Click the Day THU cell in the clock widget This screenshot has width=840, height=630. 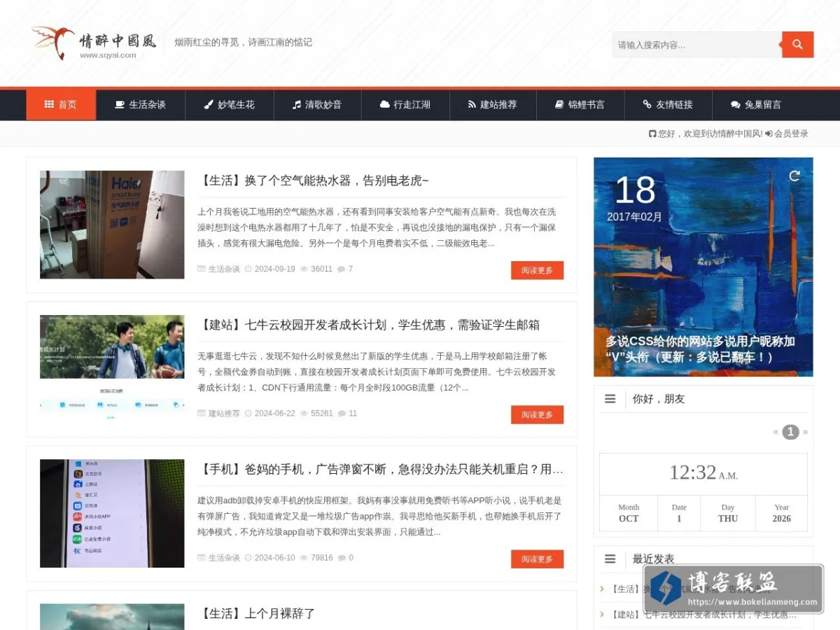(x=728, y=513)
